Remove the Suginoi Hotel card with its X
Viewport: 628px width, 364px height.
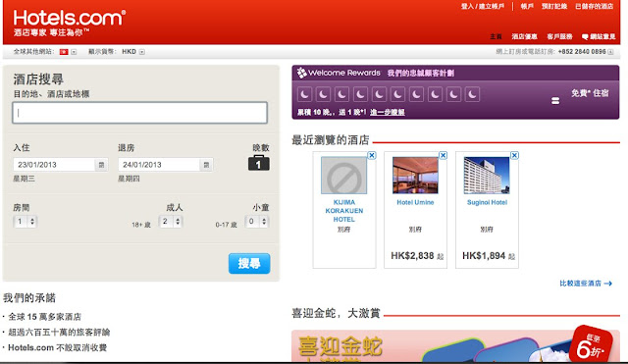pyautogui.click(x=514, y=155)
